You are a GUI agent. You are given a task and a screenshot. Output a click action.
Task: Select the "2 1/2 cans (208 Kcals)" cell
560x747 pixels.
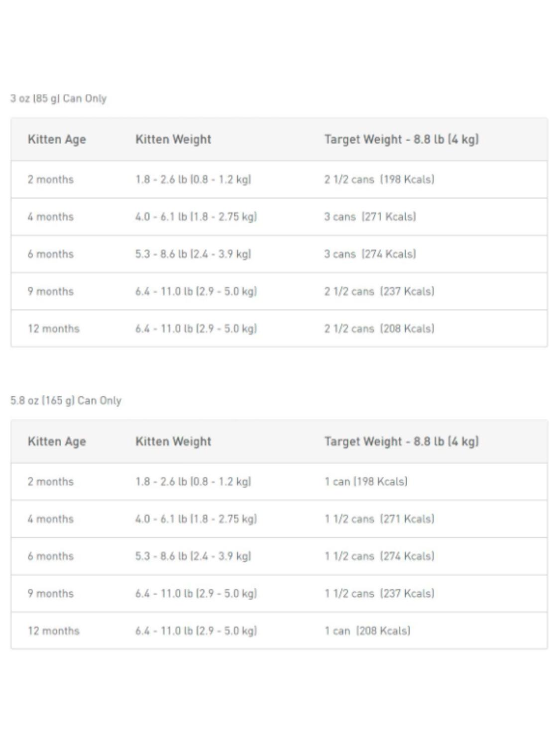(379, 329)
